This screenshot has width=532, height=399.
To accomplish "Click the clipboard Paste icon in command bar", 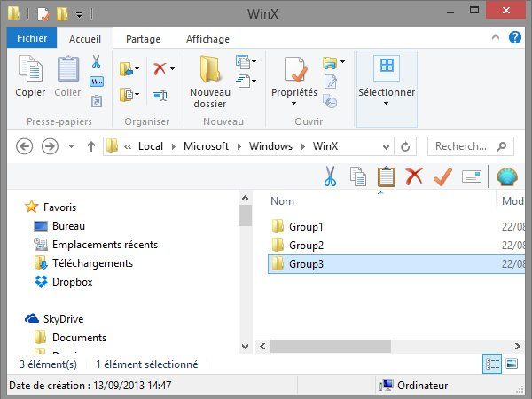I will point(387,176).
